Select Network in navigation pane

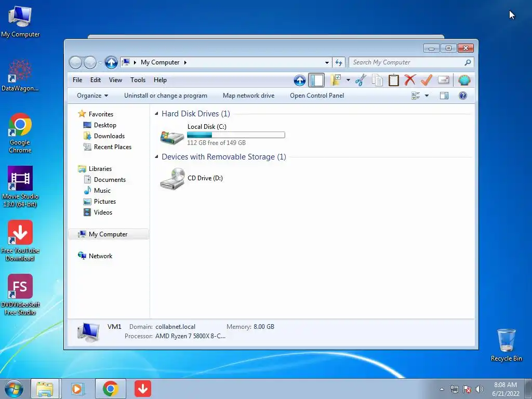tap(100, 256)
